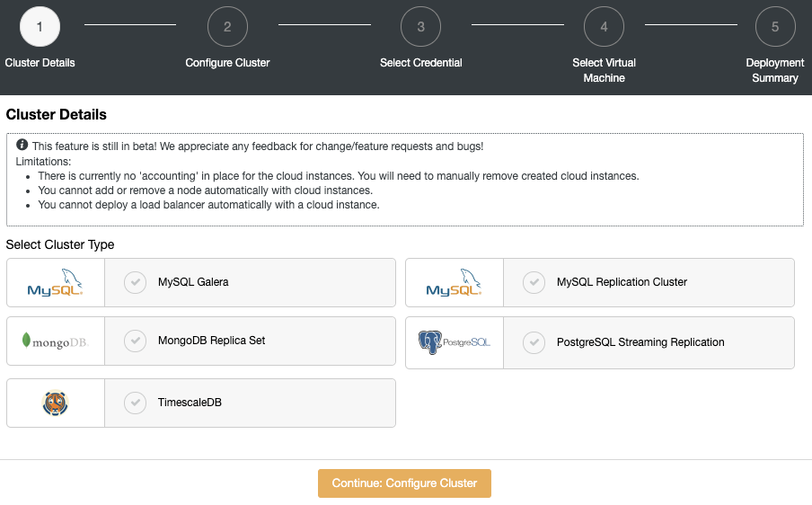Jump to step 4 Select Virtual Machine
812x505 pixels.
(604, 26)
